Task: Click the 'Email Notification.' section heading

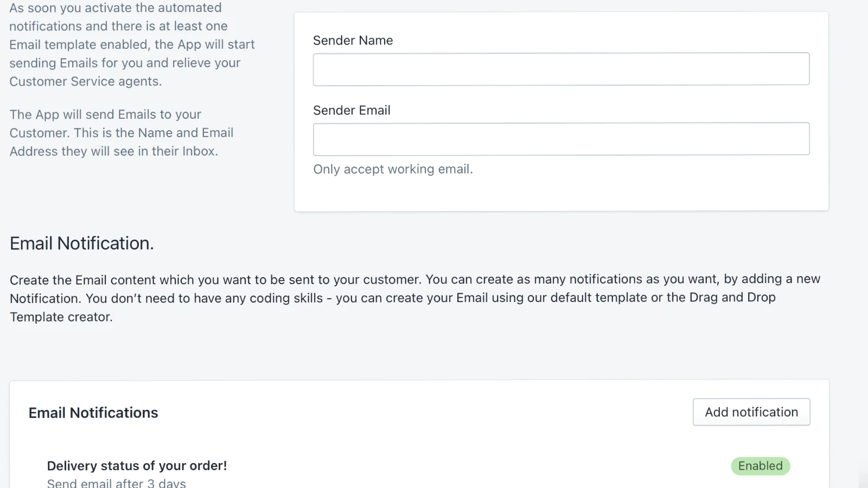Action: click(x=82, y=243)
